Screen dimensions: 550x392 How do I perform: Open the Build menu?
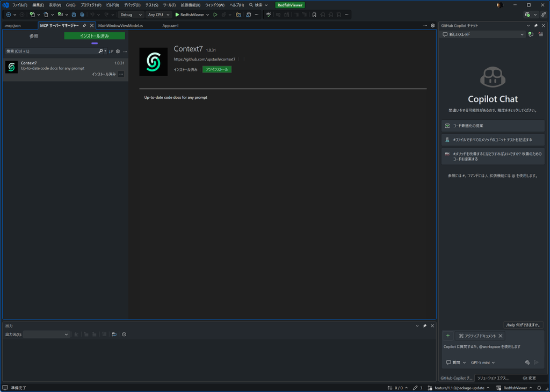click(112, 5)
